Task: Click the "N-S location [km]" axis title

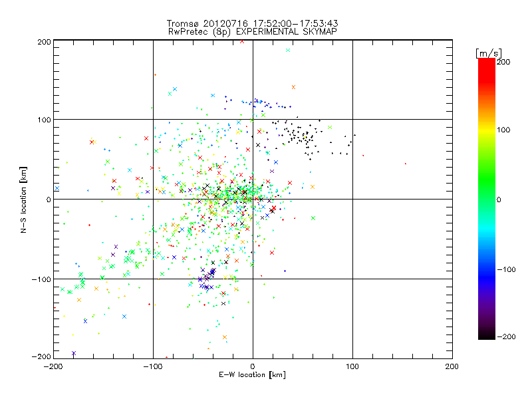Action: tap(23, 199)
